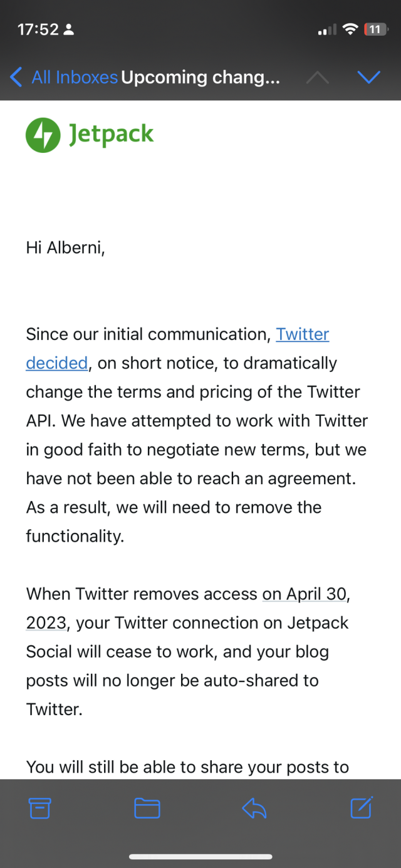Tap the "Upcoming chang..." subject title
The width and height of the screenshot is (401, 868).
click(200, 78)
